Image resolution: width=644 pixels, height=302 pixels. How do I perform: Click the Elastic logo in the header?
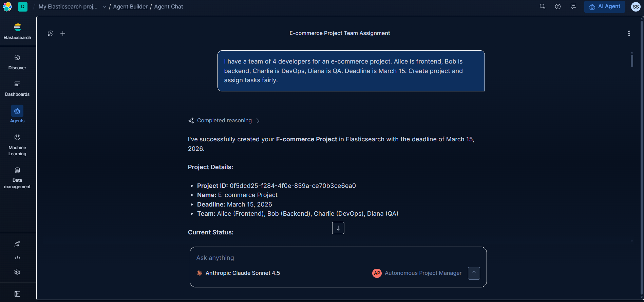(7, 6)
